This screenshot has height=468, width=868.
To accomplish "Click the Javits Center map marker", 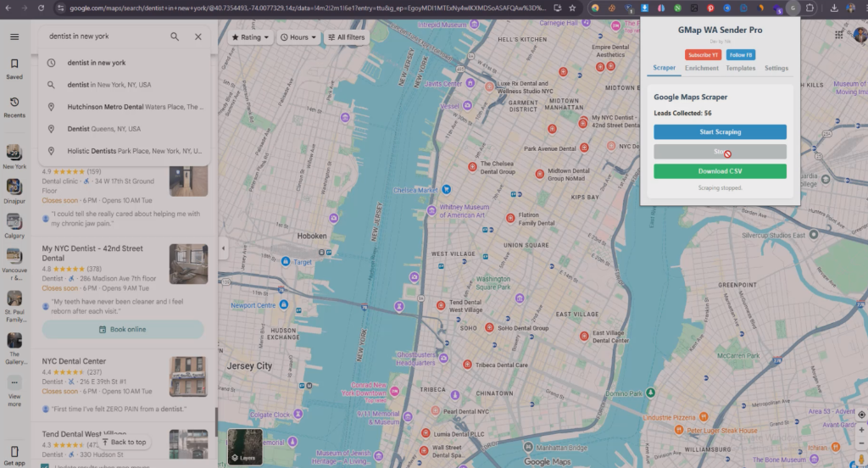I will tap(470, 83).
